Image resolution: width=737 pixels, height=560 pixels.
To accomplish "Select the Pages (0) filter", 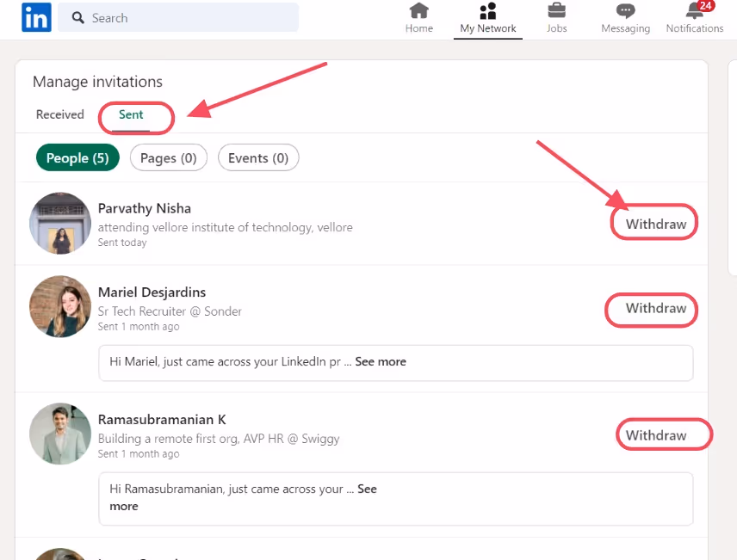I will click(x=168, y=158).
